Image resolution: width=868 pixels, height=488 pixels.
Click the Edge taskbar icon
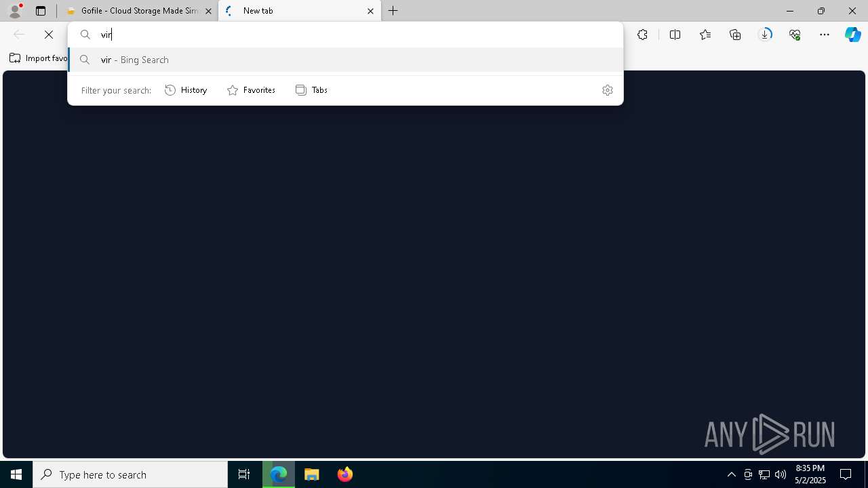(x=279, y=474)
